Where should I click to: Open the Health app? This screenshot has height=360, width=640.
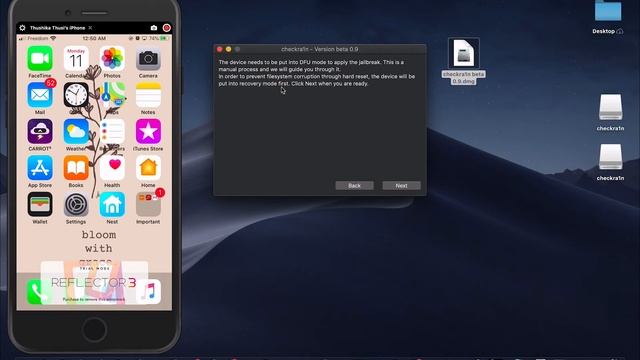112,168
